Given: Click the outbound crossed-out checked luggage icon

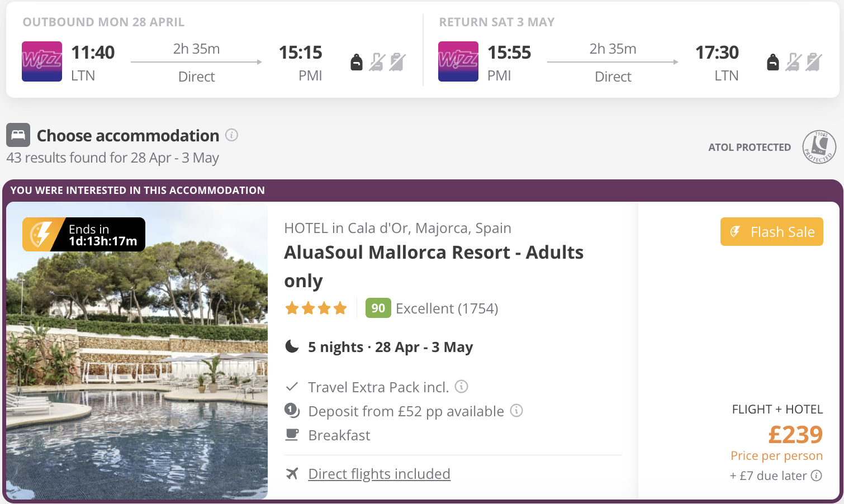Looking at the screenshot, I should 397,62.
